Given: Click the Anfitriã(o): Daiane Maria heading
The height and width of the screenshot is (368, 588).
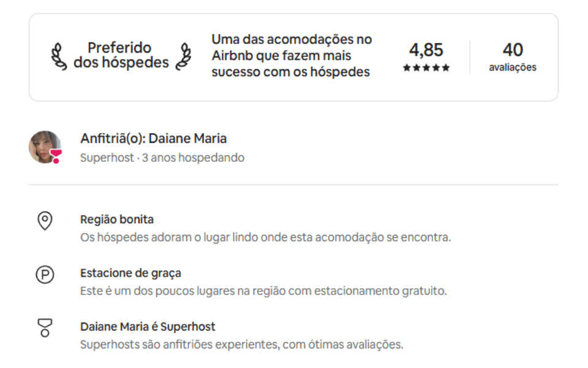Looking at the screenshot, I should coord(153,139).
